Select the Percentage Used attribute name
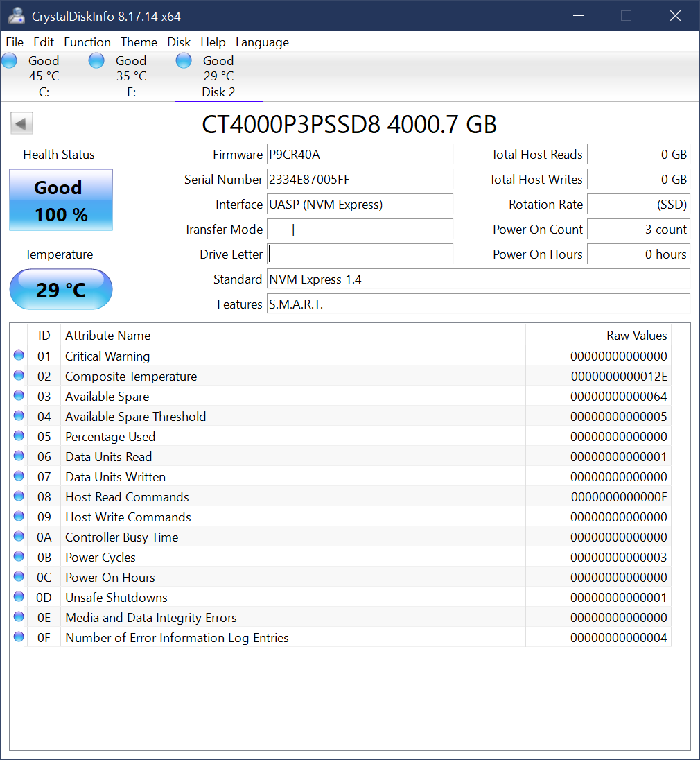Viewport: 700px width, 760px height. (110, 437)
